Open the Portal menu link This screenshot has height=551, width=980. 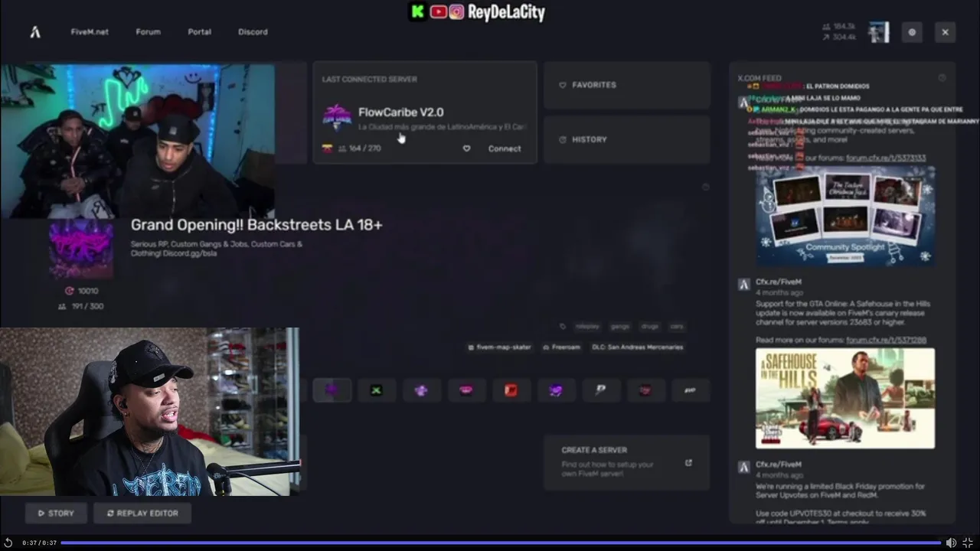coord(199,32)
